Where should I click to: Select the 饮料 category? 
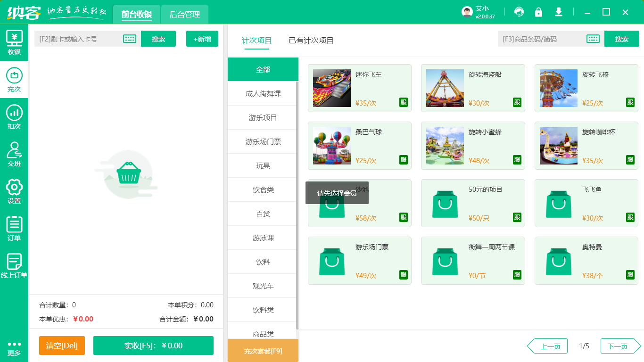[x=263, y=262]
